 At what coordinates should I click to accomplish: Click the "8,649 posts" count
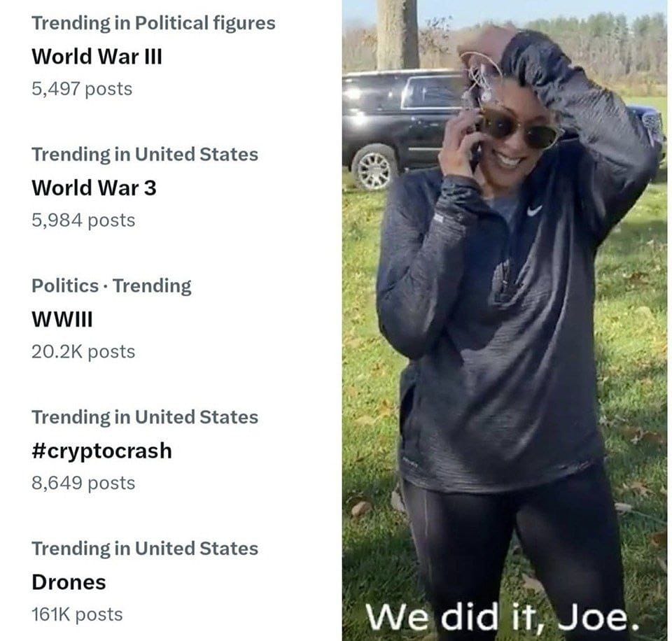[83, 484]
